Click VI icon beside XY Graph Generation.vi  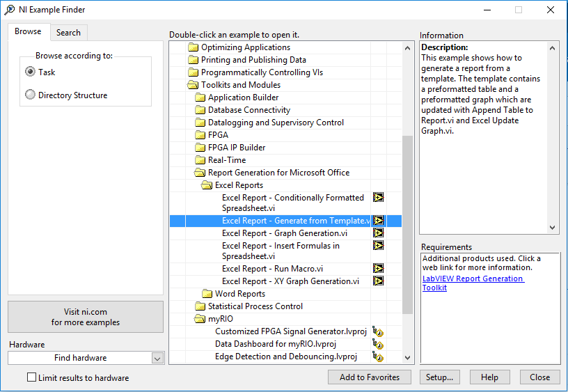coord(378,281)
